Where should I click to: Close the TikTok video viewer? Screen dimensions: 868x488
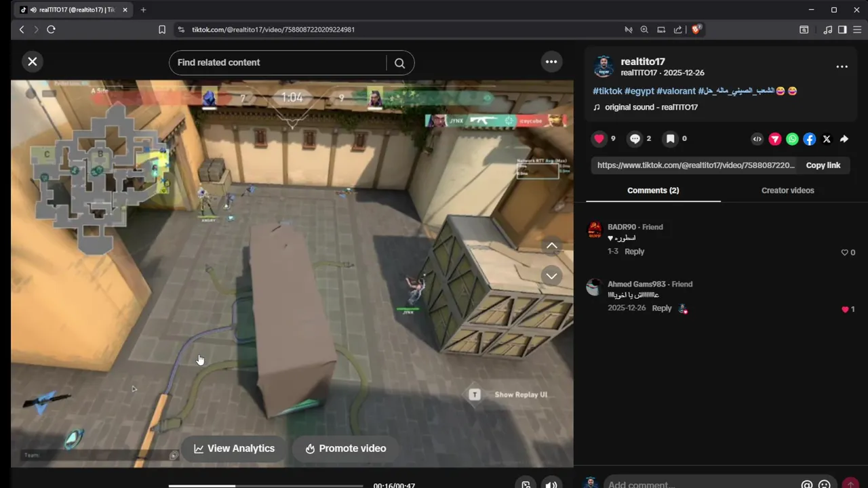coord(32,62)
